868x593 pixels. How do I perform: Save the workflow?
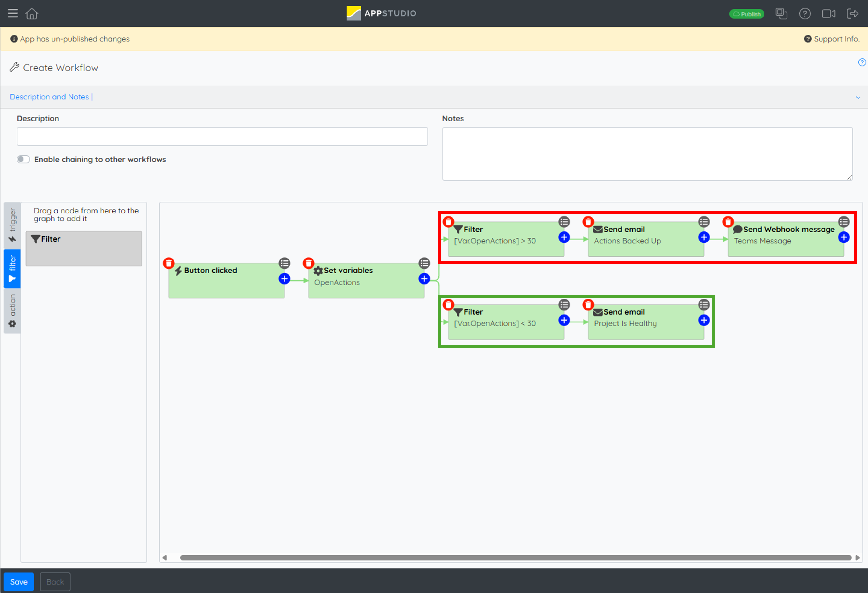tap(19, 582)
